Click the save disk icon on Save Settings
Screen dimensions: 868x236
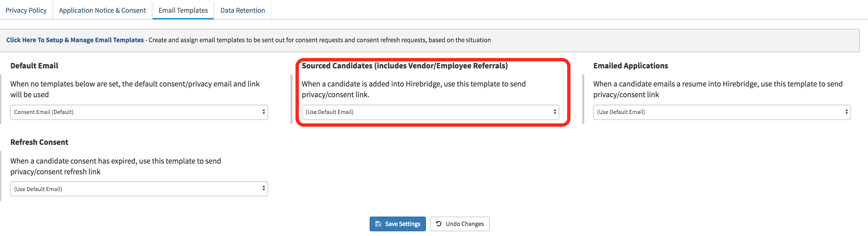pyautogui.click(x=378, y=224)
